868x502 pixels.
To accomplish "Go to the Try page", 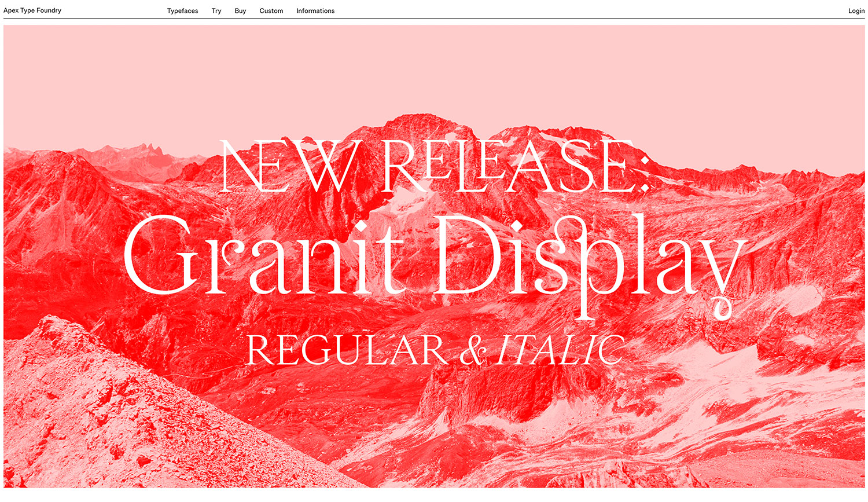I will coord(216,11).
